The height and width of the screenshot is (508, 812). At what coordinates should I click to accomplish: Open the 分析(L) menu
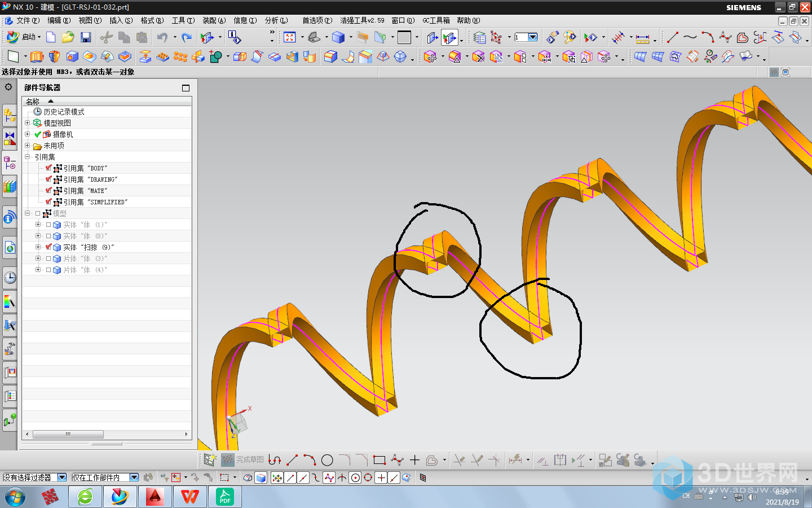coord(276,20)
